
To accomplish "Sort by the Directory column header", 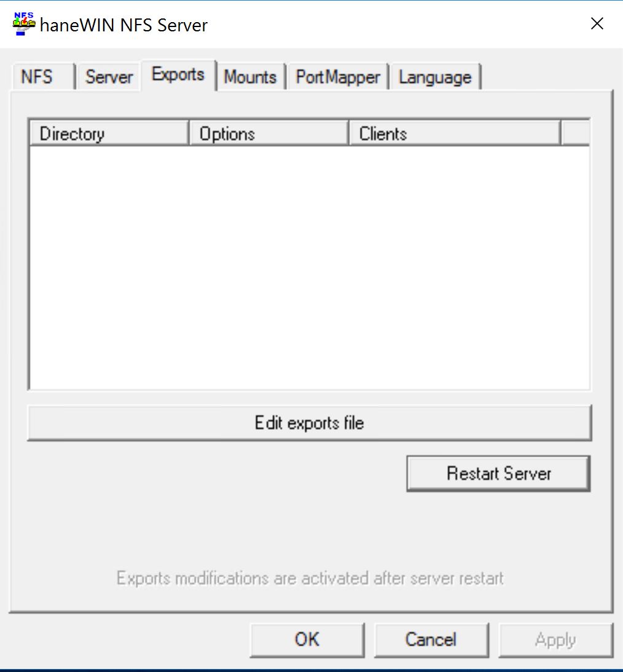I will [109, 133].
